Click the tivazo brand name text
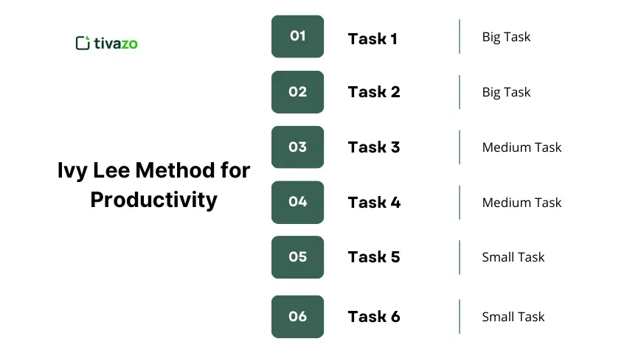 [x=116, y=43]
